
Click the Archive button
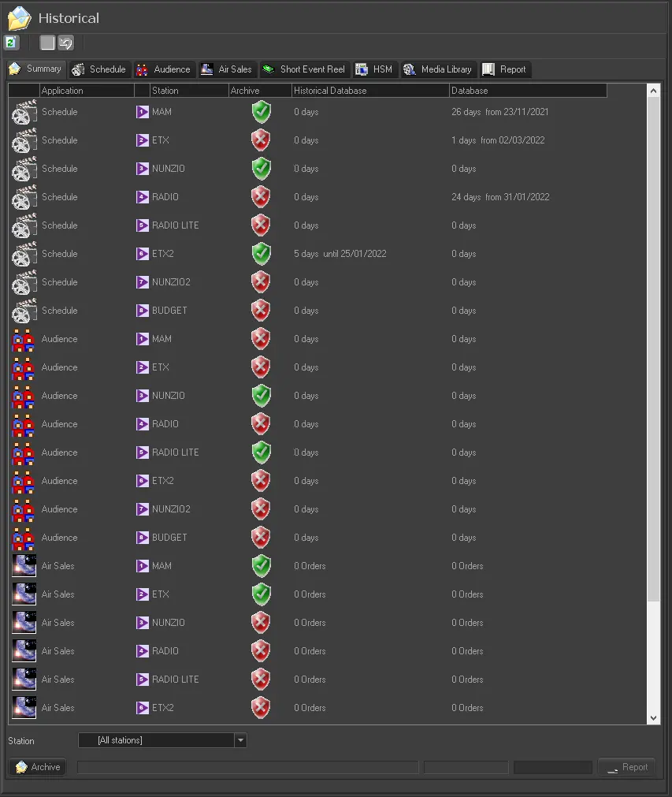38,767
